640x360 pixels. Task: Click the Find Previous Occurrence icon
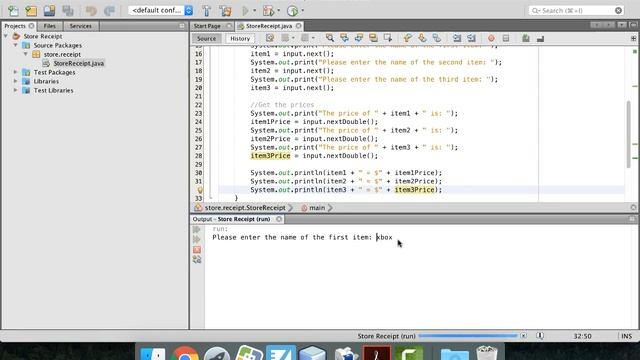tap(344, 38)
